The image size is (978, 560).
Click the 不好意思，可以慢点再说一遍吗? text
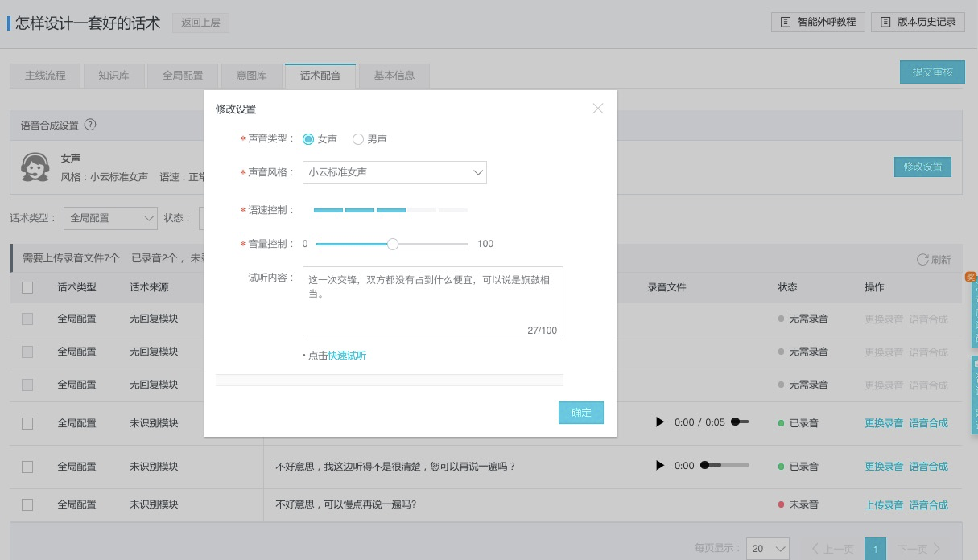tap(346, 504)
